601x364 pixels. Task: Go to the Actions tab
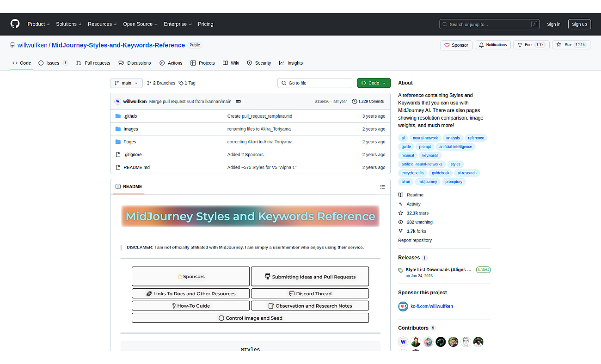tap(171, 63)
